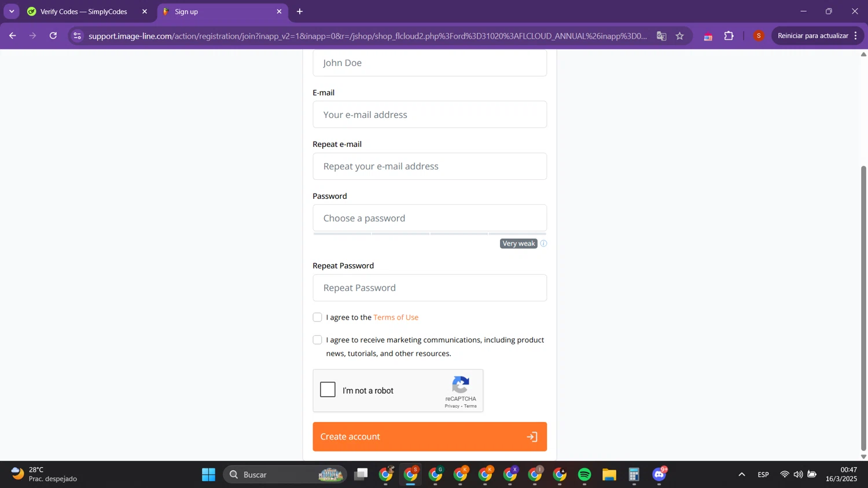Open Calculator from the taskbar
The height and width of the screenshot is (488, 868).
(634, 475)
